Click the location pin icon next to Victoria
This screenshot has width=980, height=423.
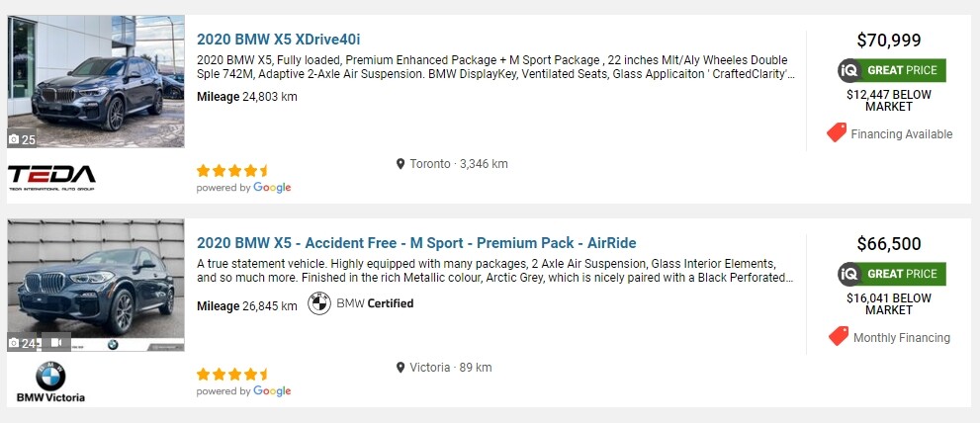tap(401, 368)
